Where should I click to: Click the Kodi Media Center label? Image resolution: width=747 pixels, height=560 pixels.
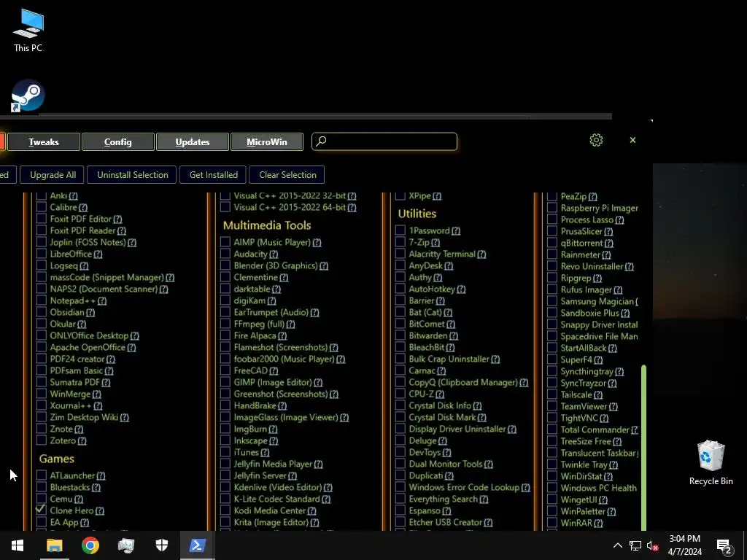[x=270, y=510]
